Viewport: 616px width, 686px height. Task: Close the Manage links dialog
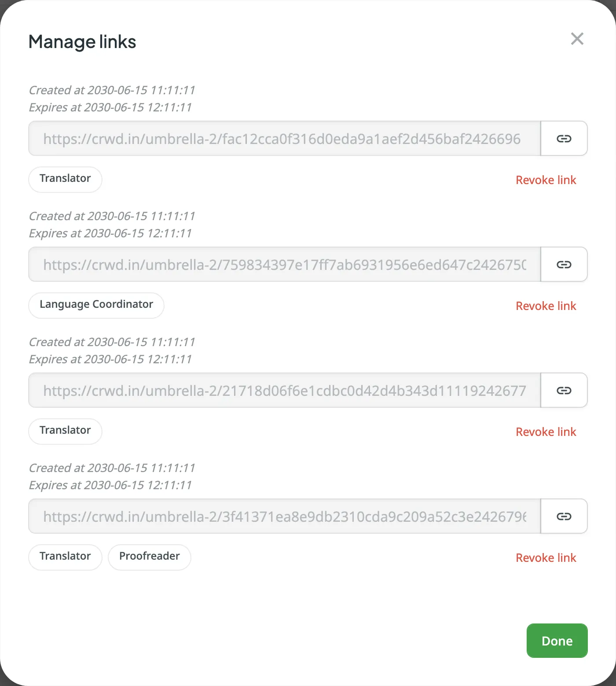(x=577, y=39)
